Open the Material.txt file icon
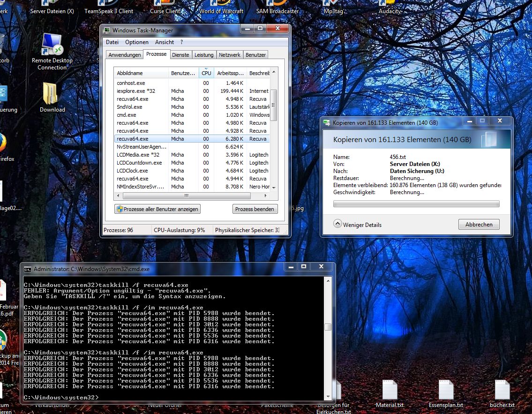Screen dimensions: 532x414 [390, 391]
